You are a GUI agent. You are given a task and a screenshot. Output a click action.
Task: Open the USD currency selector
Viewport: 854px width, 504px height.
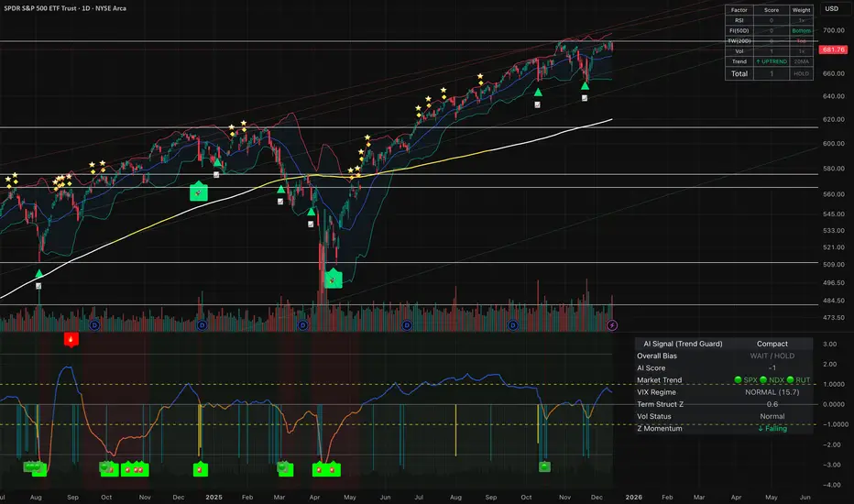click(832, 9)
